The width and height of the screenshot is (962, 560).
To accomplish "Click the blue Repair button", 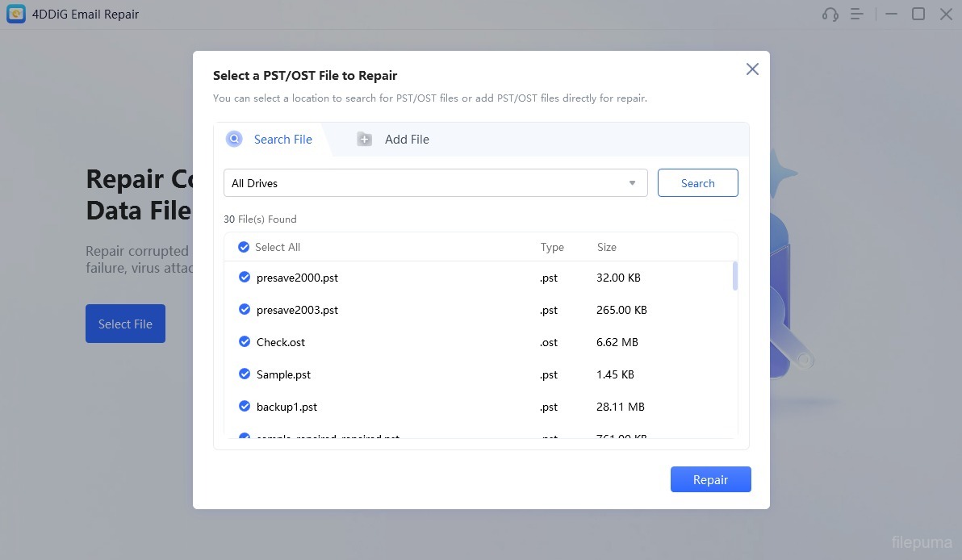I will pyautogui.click(x=710, y=479).
